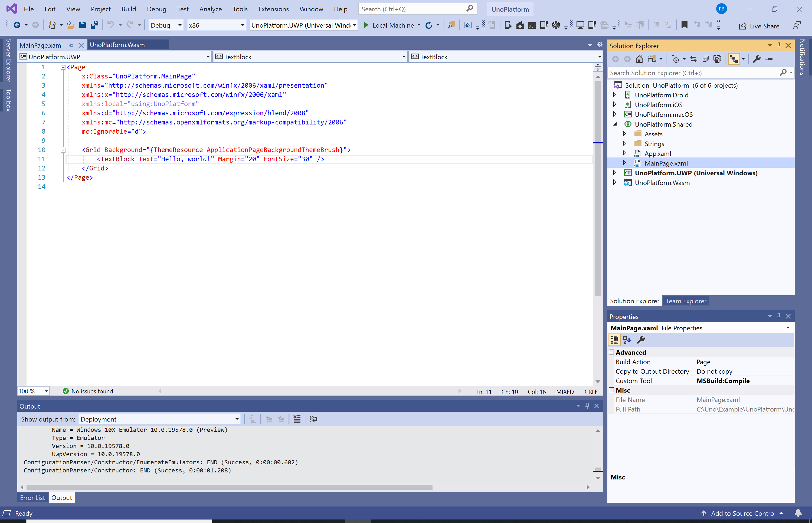
Task: Collapse the Advanced properties category
Action: pyautogui.click(x=611, y=352)
